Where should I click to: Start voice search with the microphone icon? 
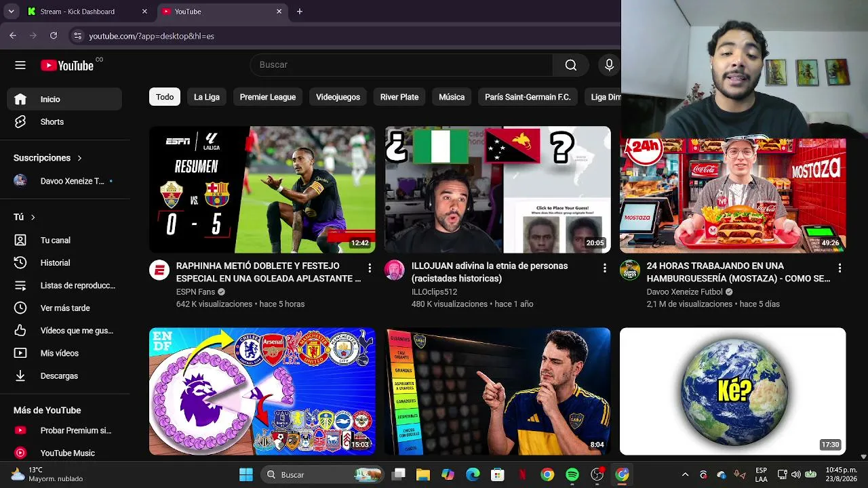click(x=609, y=65)
